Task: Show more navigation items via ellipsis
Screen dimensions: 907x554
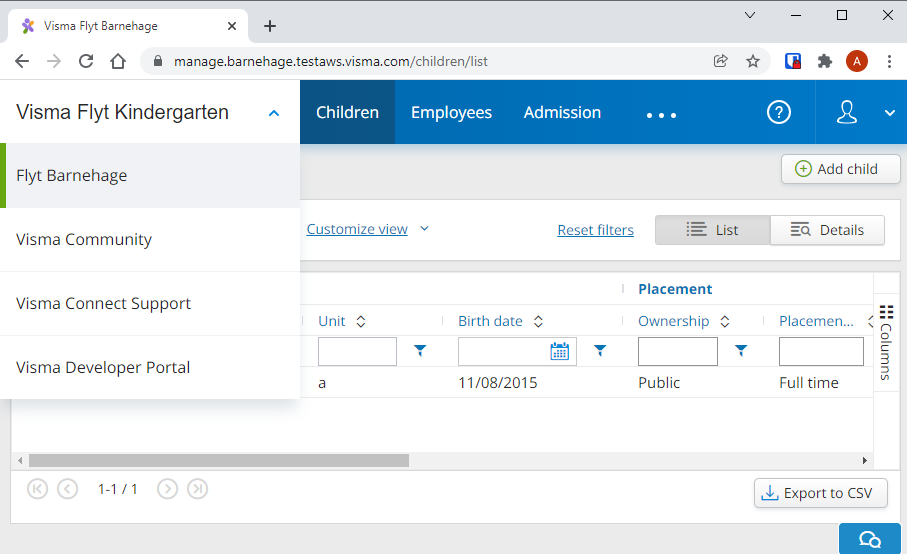Action: click(x=661, y=115)
